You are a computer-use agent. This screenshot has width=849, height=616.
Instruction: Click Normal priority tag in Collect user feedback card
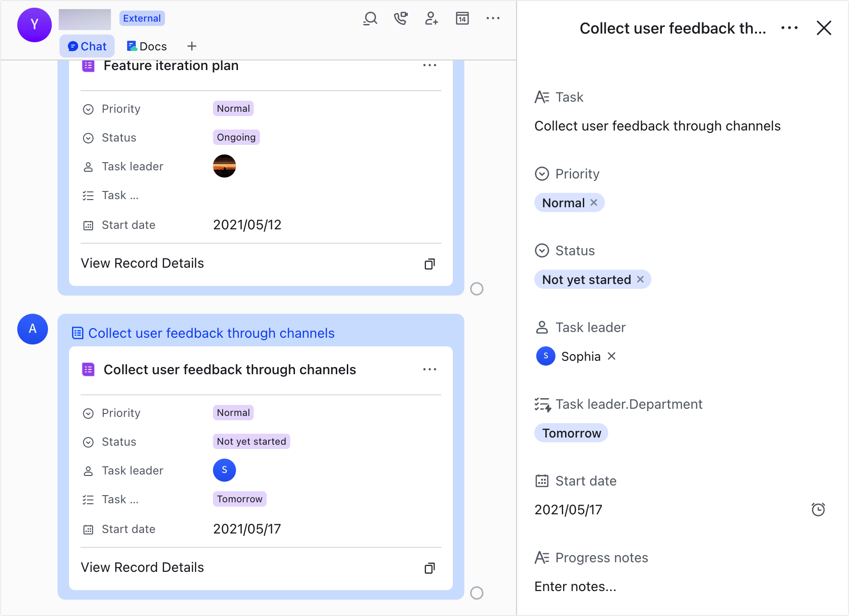click(x=233, y=413)
